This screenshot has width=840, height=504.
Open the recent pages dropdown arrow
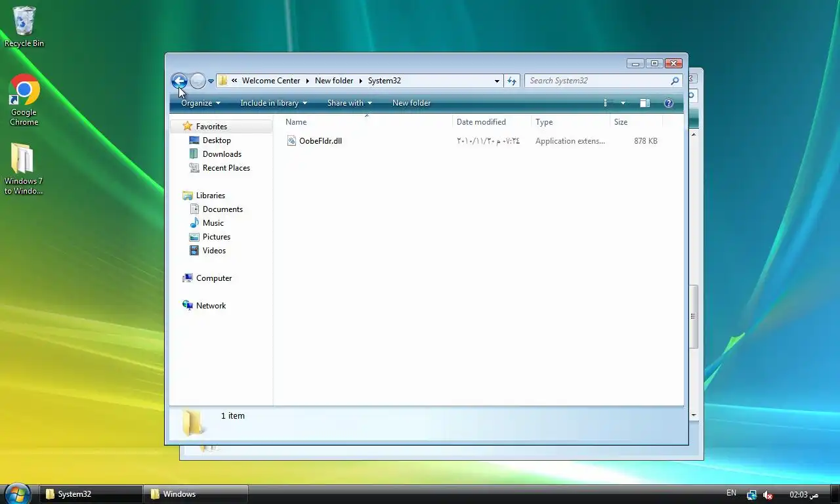click(211, 81)
